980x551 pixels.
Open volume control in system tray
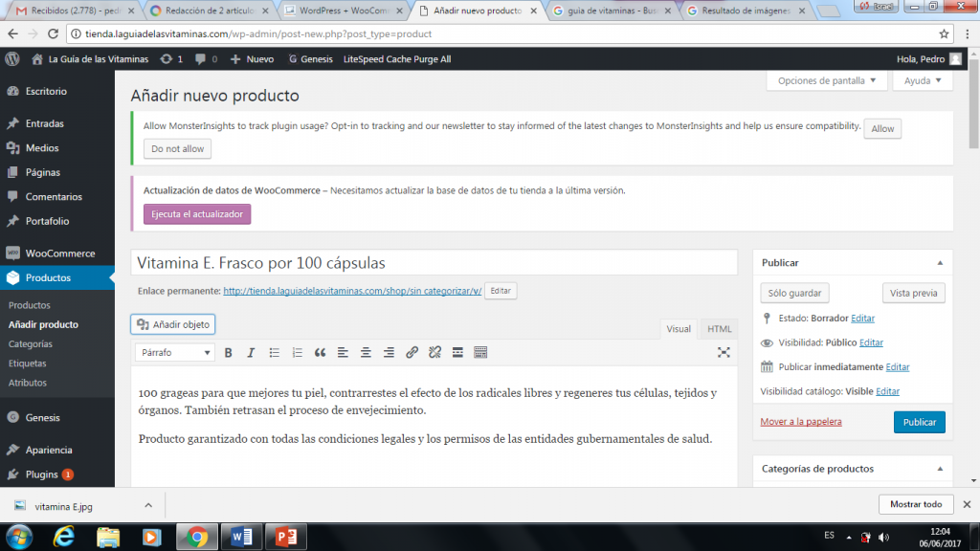[x=883, y=538]
